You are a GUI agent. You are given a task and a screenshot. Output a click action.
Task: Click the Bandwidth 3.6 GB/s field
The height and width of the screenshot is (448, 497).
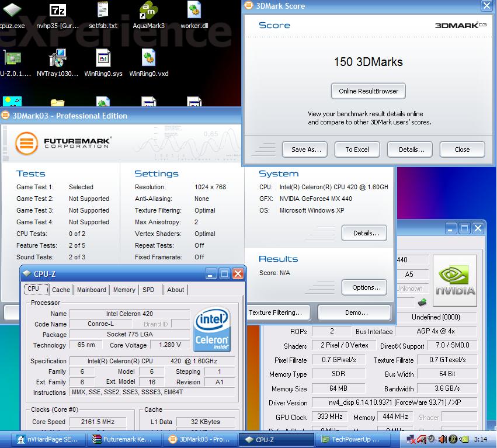pos(447,388)
